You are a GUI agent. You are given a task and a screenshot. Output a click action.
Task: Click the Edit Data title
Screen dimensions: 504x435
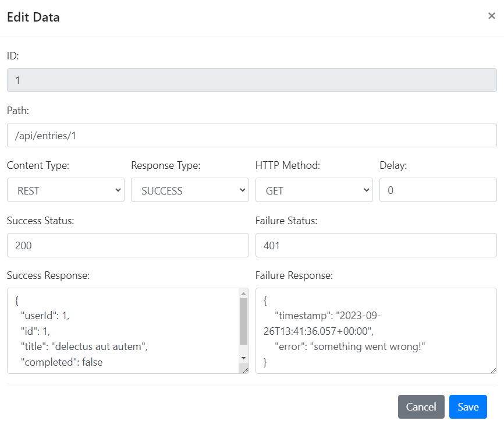tap(33, 17)
